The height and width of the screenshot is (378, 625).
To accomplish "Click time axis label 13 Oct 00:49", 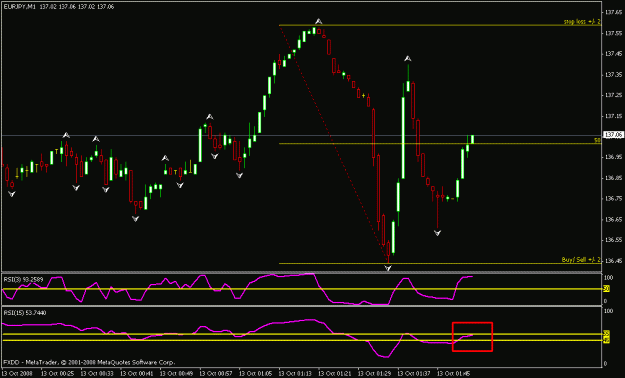I will tap(176, 374).
